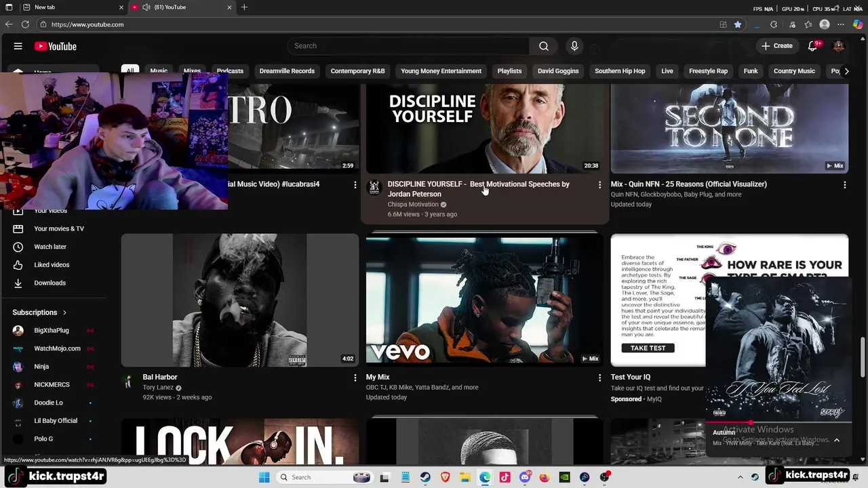Screen dimensions: 868x488
Task: Open the notifications bell
Action: point(812,46)
